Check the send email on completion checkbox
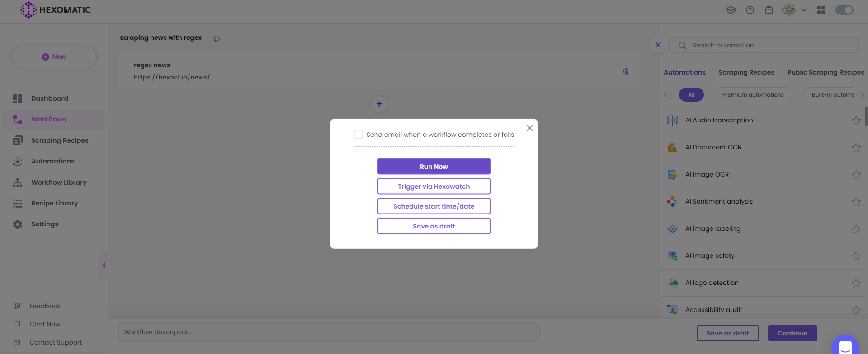The width and height of the screenshot is (868, 354). tap(359, 135)
